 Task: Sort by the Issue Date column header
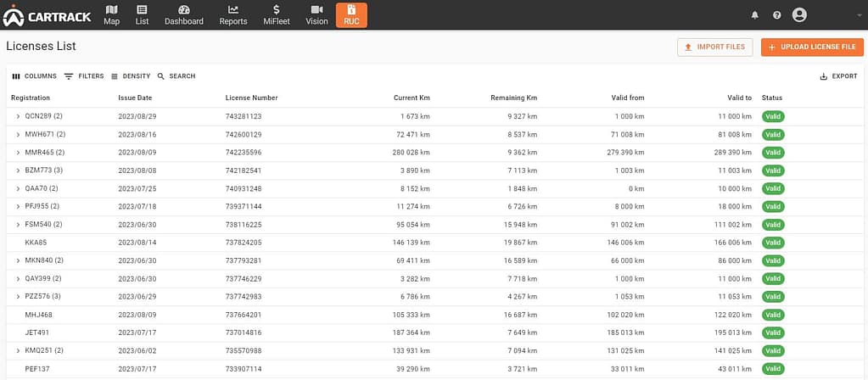point(135,98)
